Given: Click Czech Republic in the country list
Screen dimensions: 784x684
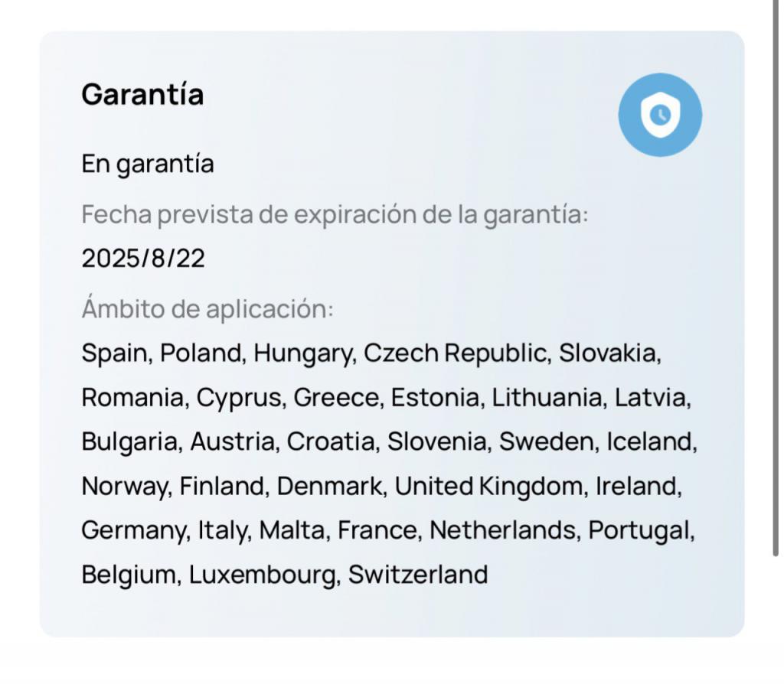Looking at the screenshot, I should (455, 353).
